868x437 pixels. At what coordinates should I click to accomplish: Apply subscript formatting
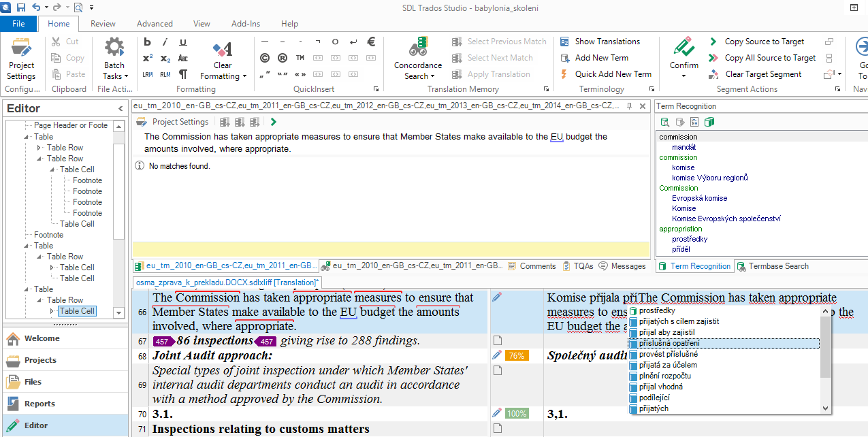pyautogui.click(x=165, y=58)
